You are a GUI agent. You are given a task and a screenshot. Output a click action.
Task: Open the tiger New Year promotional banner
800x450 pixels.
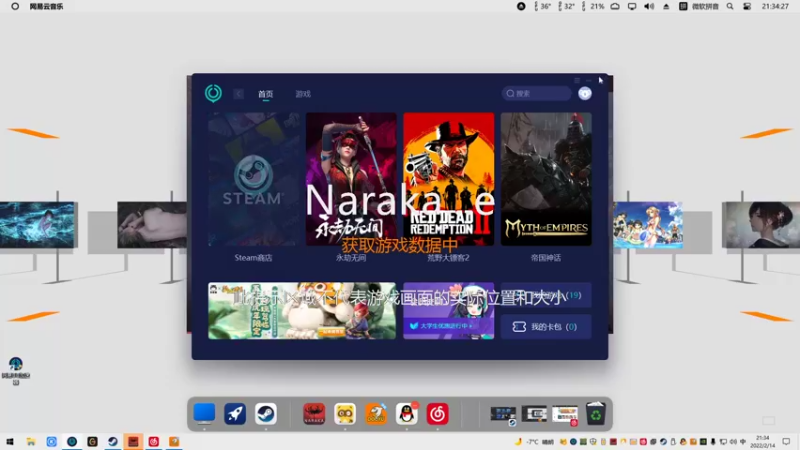302,311
